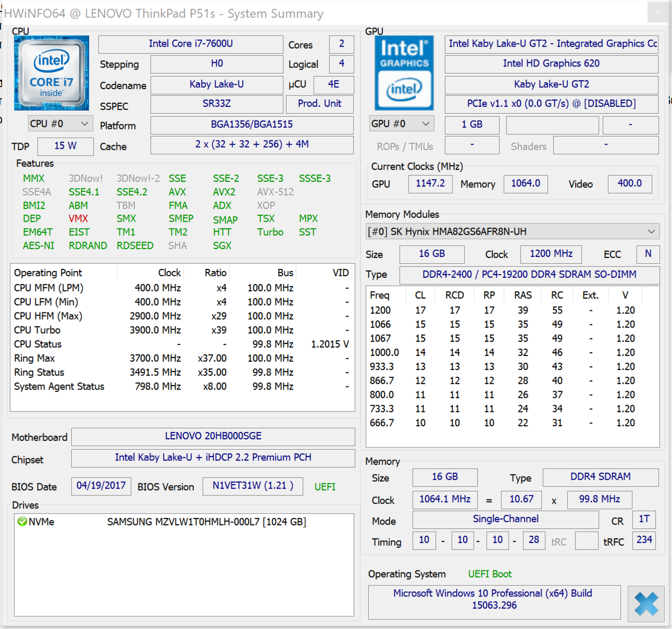Click the green NVMe drive status icon
Viewport: 672px width, 629px height.
22,522
